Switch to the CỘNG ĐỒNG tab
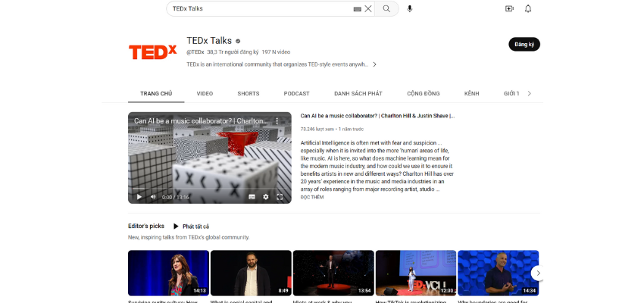 [424, 94]
